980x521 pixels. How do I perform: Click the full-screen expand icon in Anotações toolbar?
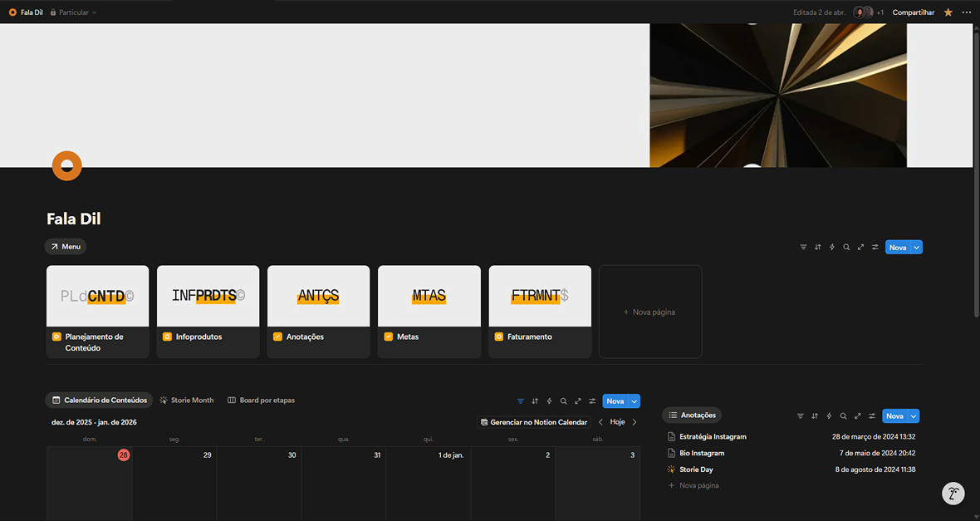(857, 416)
